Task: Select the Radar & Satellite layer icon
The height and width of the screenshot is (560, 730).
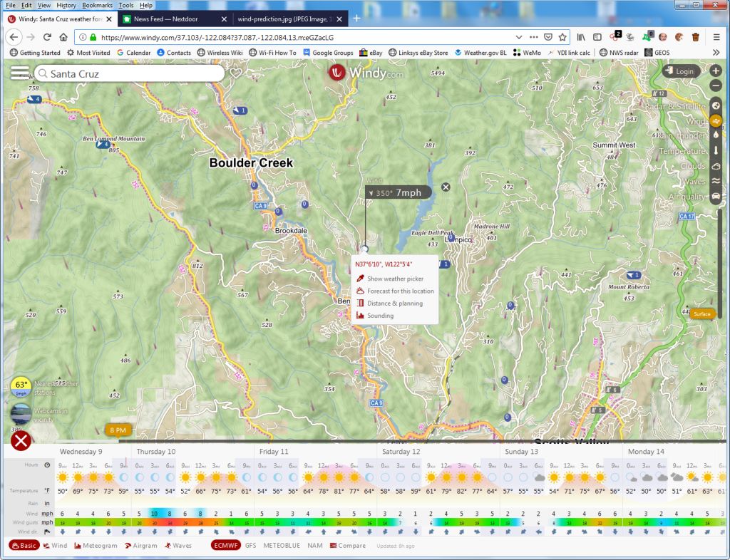Action: [716, 105]
